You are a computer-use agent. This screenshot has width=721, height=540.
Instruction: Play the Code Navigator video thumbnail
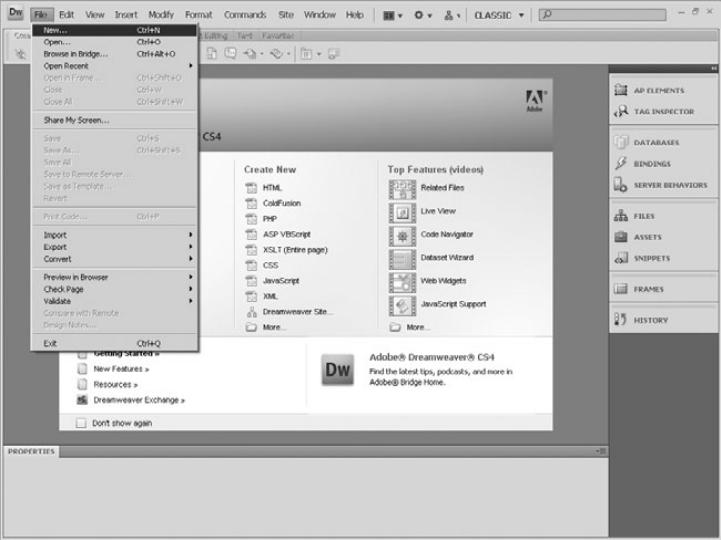pos(402,236)
